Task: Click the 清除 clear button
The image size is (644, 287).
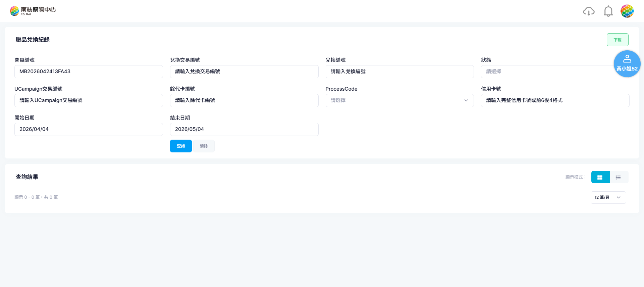Action: click(x=204, y=146)
